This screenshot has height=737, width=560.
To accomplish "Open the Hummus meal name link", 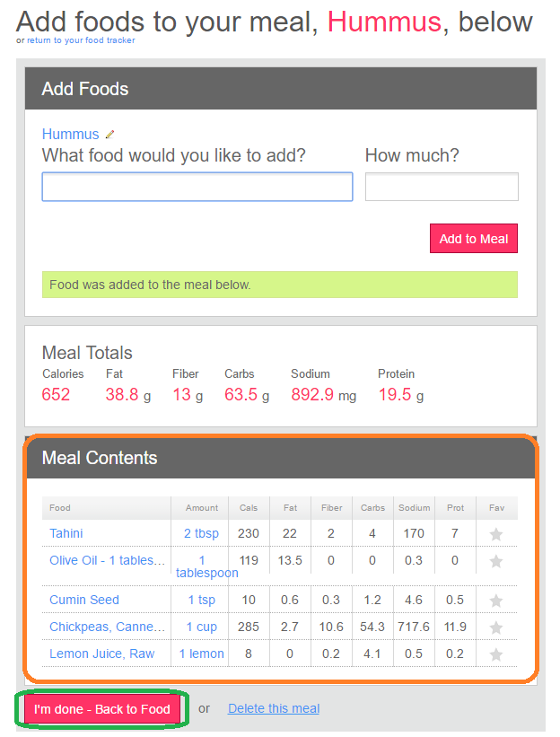I will pos(71,134).
